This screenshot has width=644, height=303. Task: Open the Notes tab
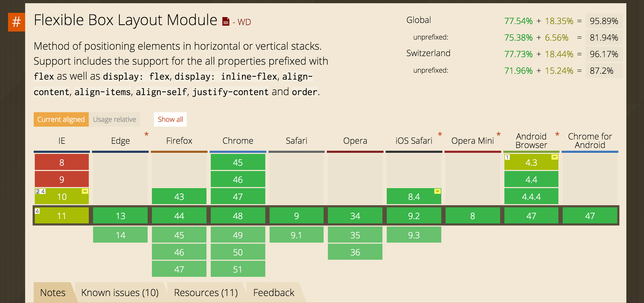[52, 293]
